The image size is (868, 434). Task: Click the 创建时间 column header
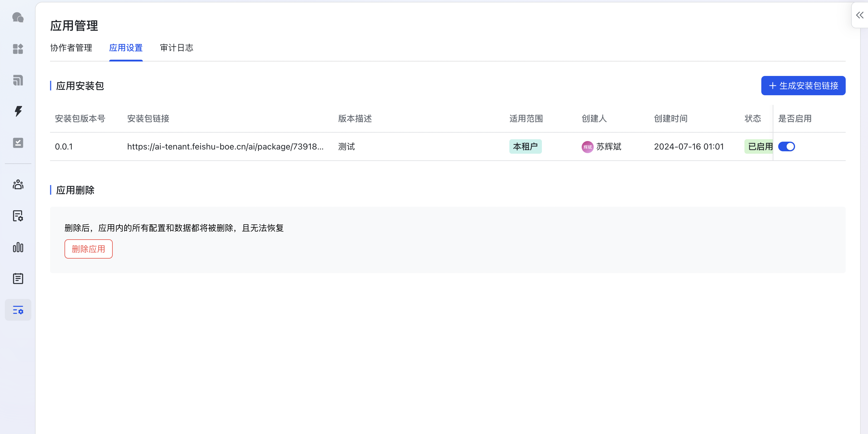click(x=671, y=119)
